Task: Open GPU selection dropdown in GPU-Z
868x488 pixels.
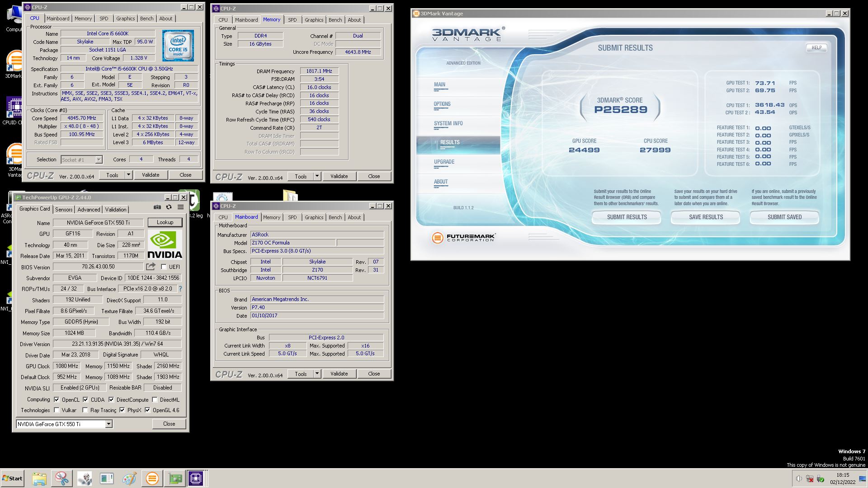Action: pyautogui.click(x=108, y=424)
